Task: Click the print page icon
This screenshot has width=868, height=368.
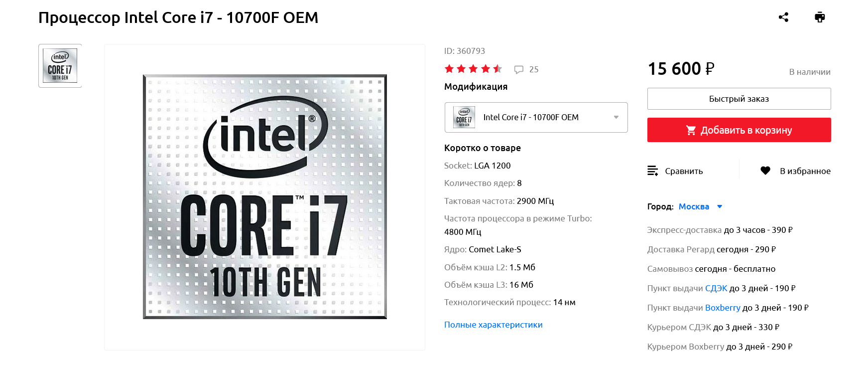Action: (820, 17)
